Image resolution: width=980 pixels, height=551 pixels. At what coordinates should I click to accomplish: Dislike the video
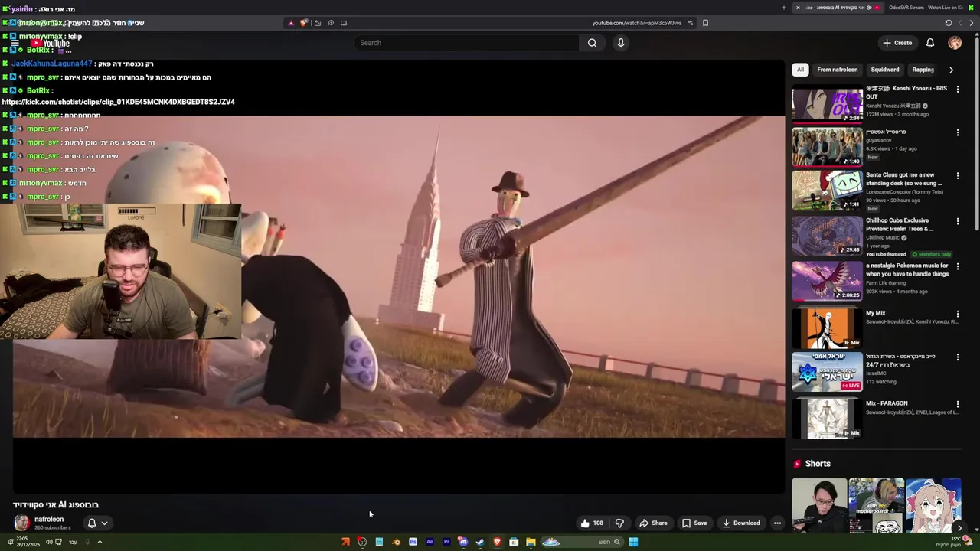click(619, 523)
